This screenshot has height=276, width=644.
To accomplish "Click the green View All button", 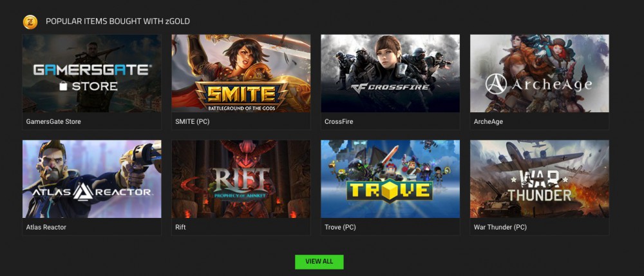I will point(319,262).
